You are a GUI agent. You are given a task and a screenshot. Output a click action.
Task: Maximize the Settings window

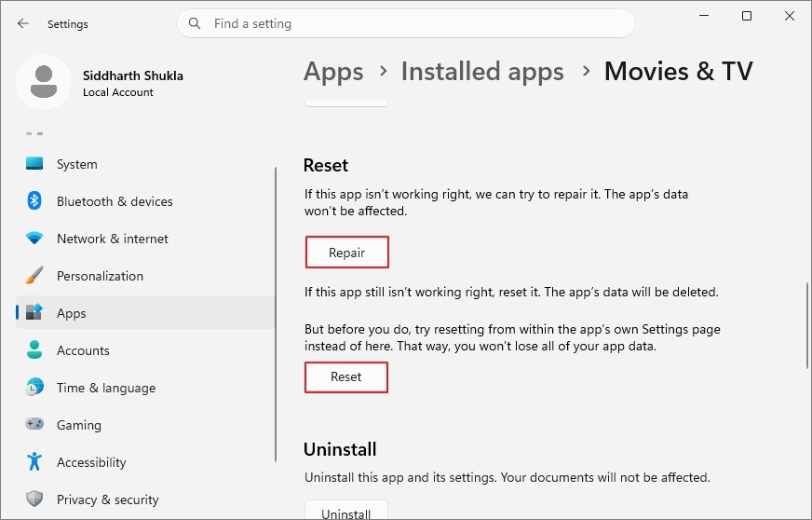tap(747, 16)
